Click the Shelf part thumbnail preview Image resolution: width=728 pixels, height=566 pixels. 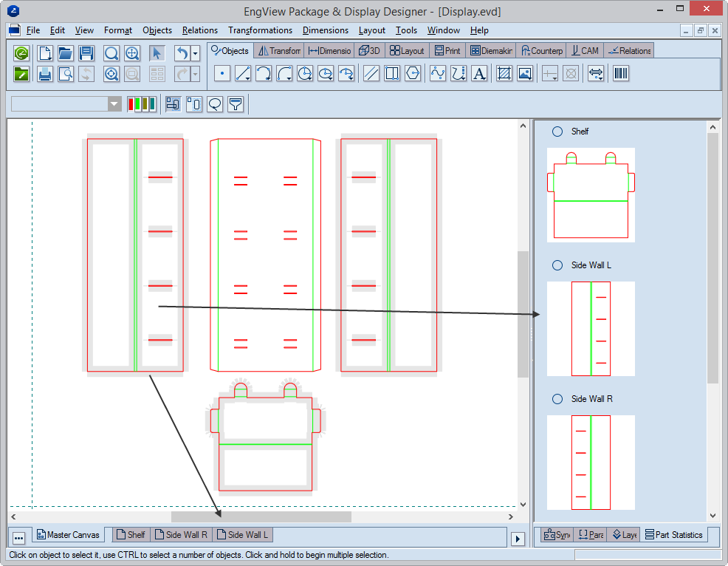(591, 194)
